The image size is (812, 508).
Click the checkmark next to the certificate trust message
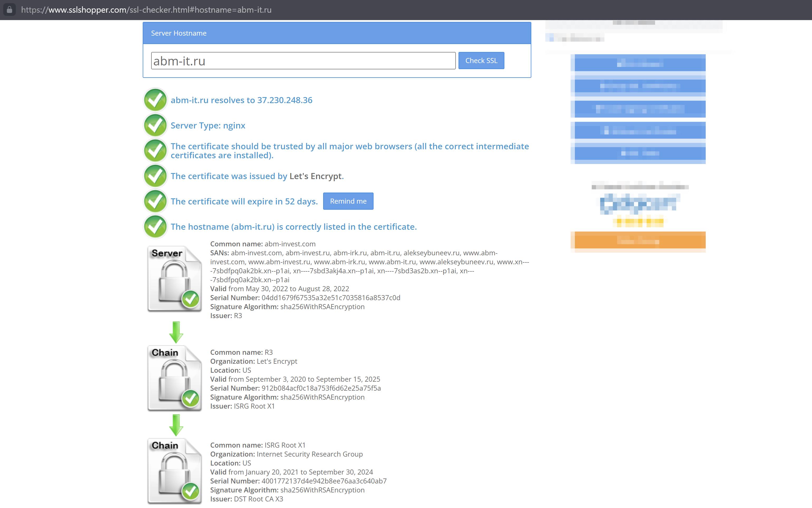coord(155,151)
